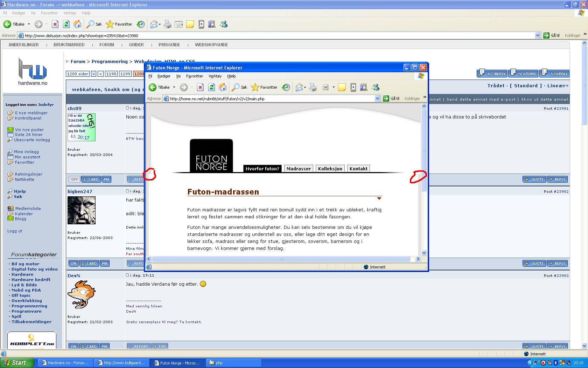The height and width of the screenshot is (368, 588).
Task: Switch to bullgaard taskbar window
Action: pyautogui.click(x=121, y=363)
